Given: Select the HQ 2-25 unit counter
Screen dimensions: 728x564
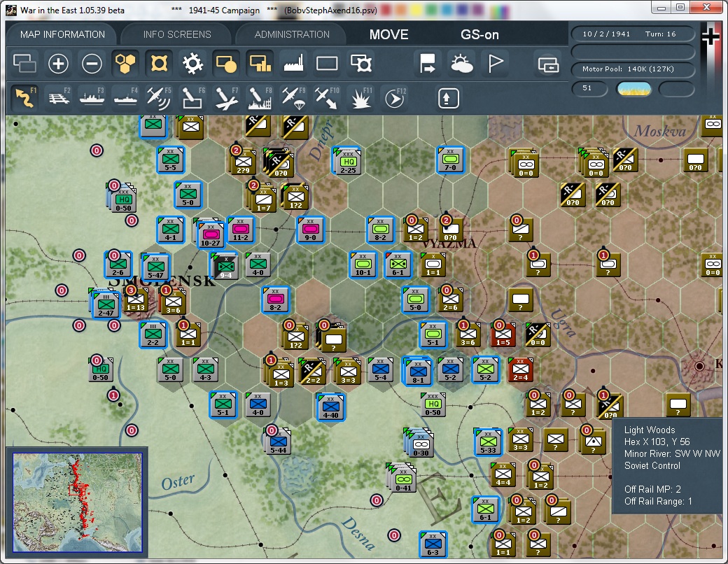Looking at the screenshot, I should pos(348,162).
